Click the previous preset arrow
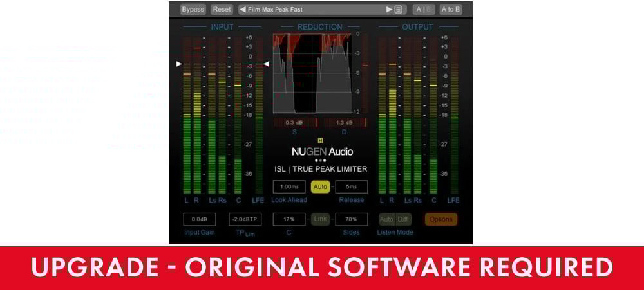This screenshot has width=644, height=290. tap(243, 10)
